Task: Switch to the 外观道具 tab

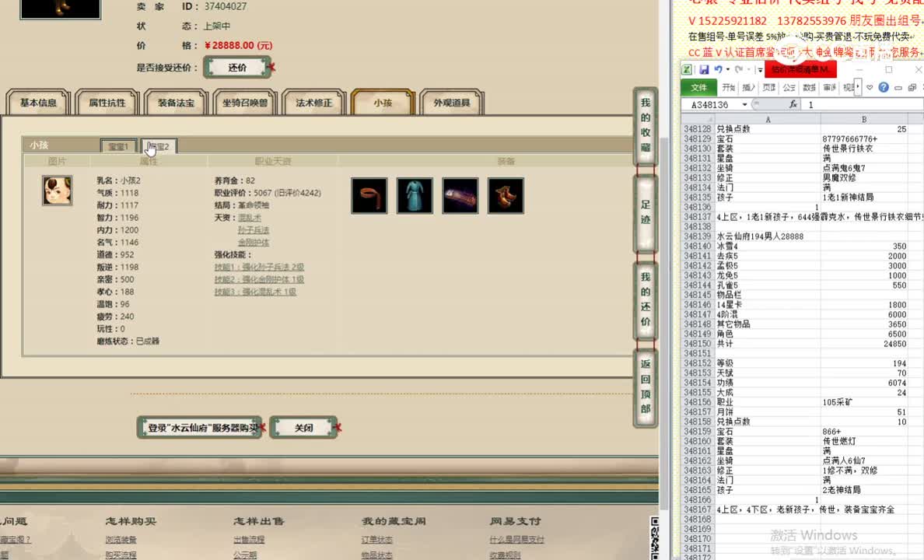Action: tap(451, 101)
